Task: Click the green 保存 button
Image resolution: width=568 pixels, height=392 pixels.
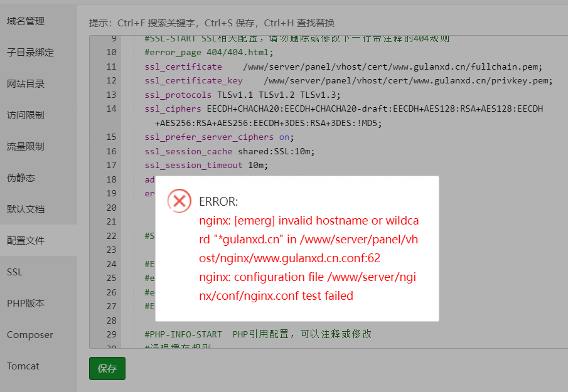Action: (107, 368)
